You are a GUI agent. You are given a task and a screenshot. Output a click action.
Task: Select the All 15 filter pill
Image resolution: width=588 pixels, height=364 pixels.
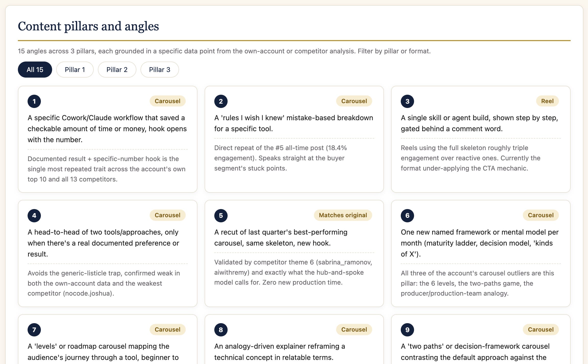tap(35, 70)
